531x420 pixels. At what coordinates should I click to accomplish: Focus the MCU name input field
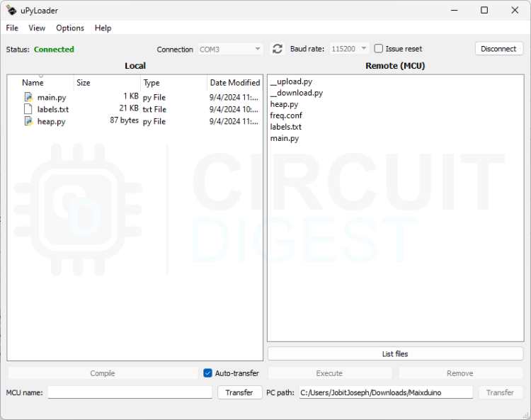(130, 392)
